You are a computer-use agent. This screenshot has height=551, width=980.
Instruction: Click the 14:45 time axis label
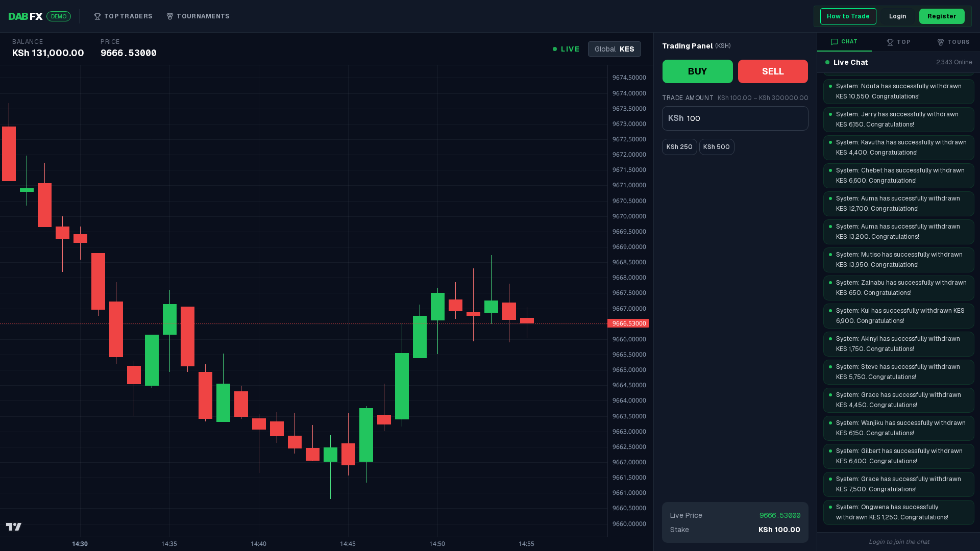pos(348,544)
